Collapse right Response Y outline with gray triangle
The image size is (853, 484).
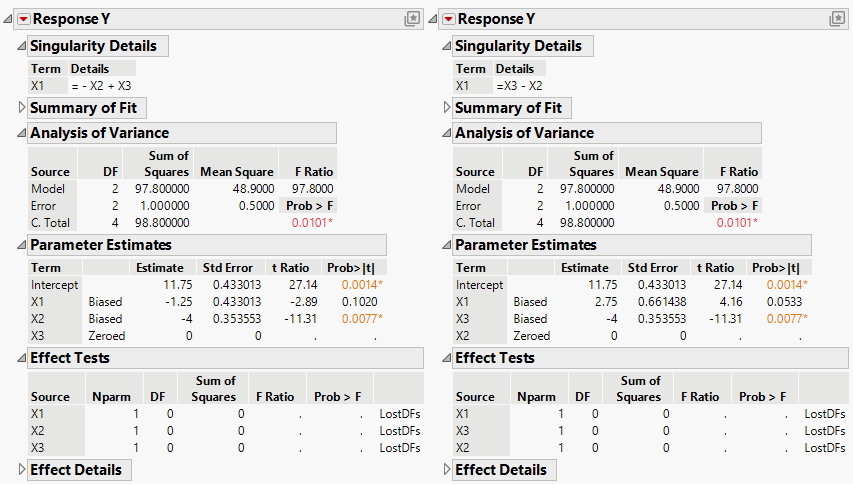tap(433, 19)
